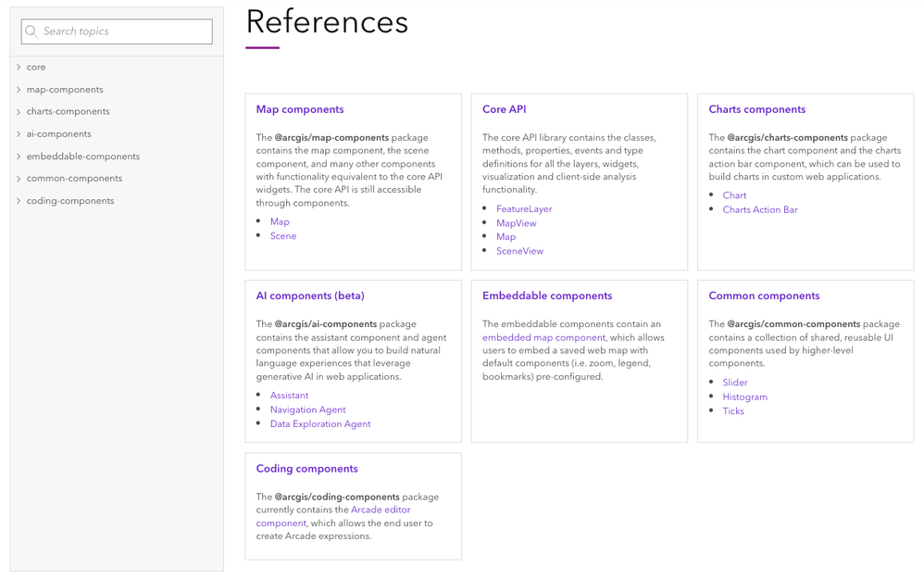
Task: Expand the coding-components chevron
Action: [x=19, y=200]
